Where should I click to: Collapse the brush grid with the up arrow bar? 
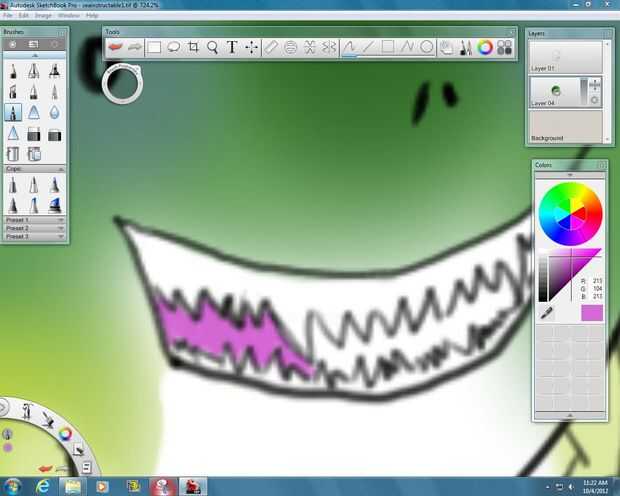tap(34, 55)
